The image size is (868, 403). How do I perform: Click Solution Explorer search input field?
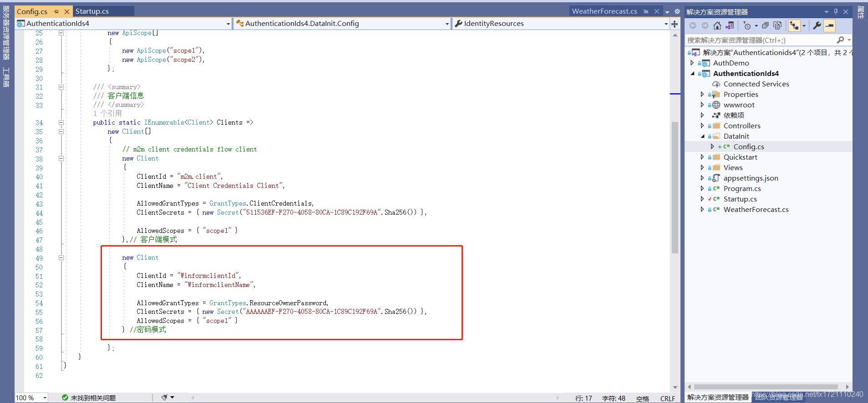pyautogui.click(x=761, y=40)
